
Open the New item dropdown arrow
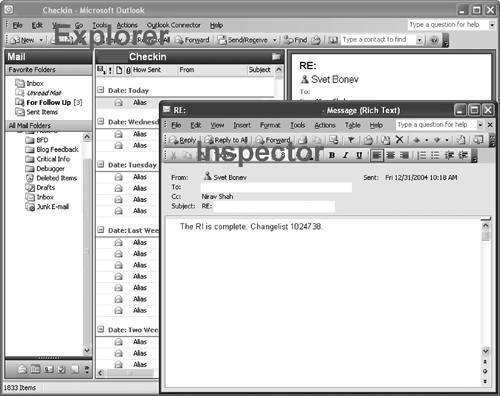[41, 40]
